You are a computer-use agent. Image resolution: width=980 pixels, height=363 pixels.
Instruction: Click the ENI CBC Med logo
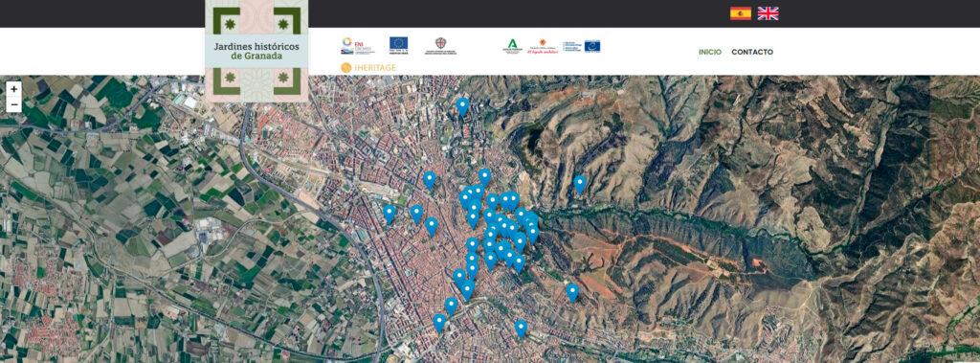[357, 46]
